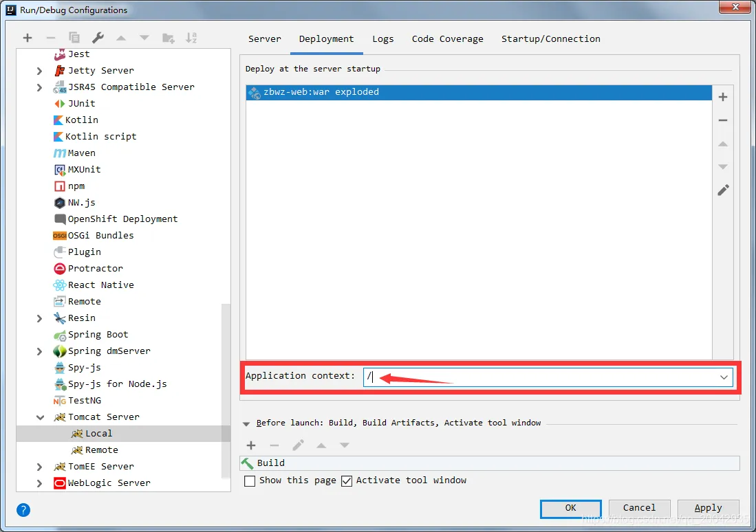Open help question mark icon
756x532 pixels.
tap(23, 510)
